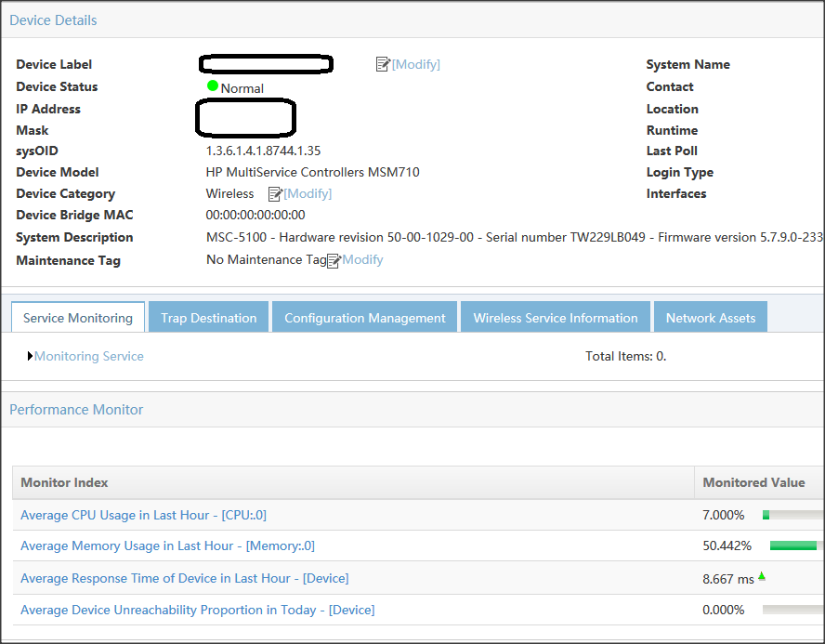Click the No Maintenance Tag text
825x644 pixels.
267,259
